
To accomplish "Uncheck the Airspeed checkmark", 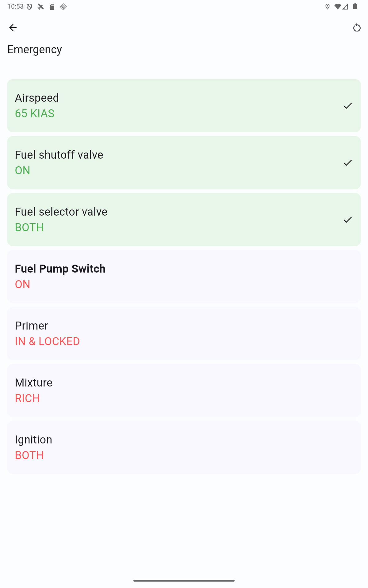I will [348, 106].
